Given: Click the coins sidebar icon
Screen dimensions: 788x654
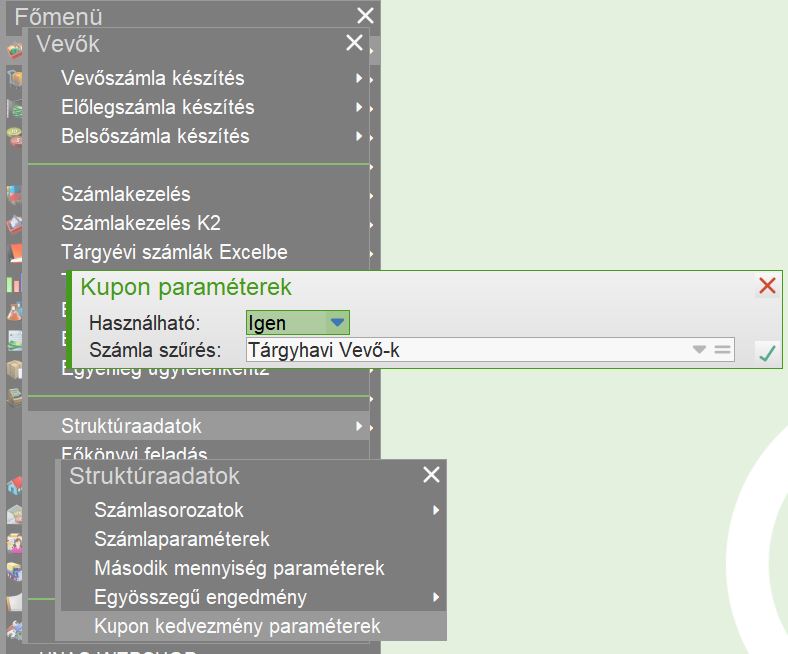Looking at the screenshot, I should click(x=14, y=136).
